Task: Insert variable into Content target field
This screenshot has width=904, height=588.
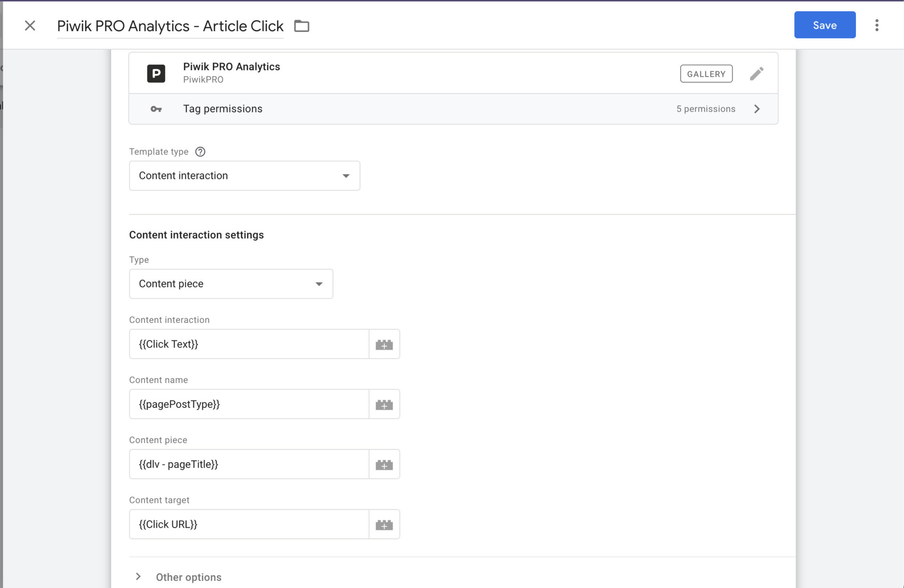Action: click(x=384, y=524)
